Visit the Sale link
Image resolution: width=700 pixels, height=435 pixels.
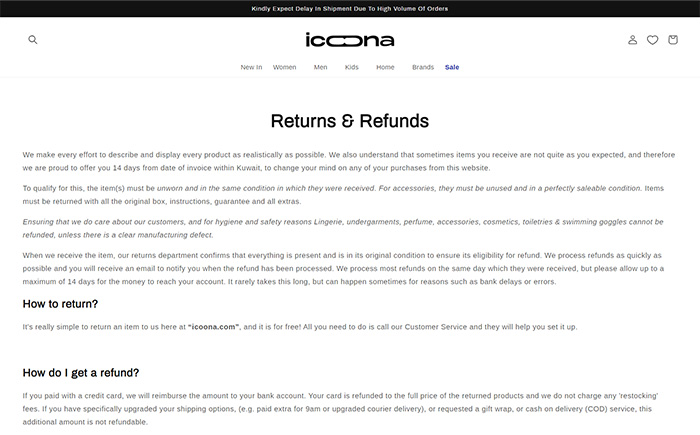[x=452, y=67]
